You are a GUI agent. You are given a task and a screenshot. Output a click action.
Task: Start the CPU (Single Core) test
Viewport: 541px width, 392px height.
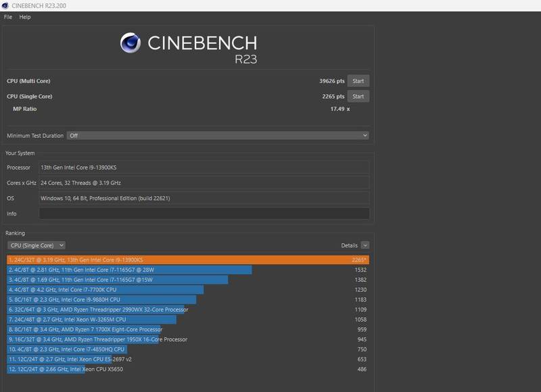[x=358, y=97]
